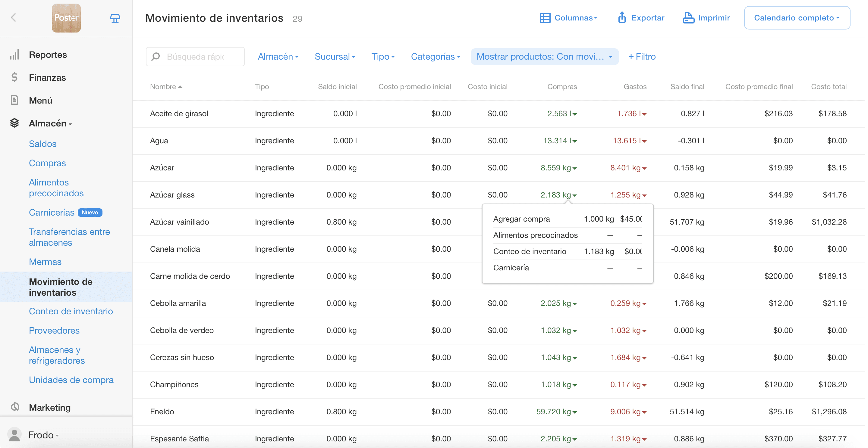Click the back chevron arrow icon
The height and width of the screenshot is (448, 868).
point(14,18)
